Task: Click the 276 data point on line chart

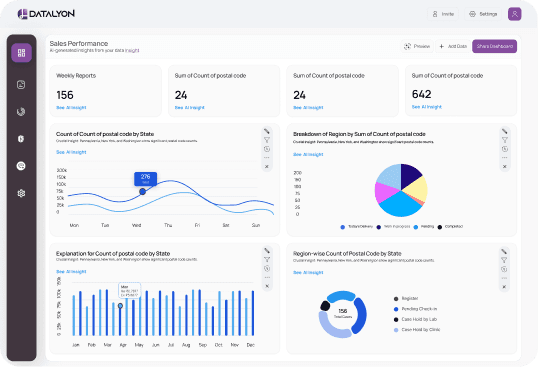Action: point(142,192)
